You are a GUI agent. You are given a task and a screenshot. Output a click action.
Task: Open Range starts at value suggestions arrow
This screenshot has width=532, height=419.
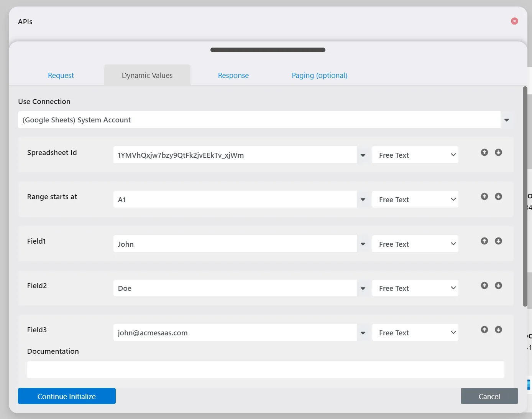363,200
